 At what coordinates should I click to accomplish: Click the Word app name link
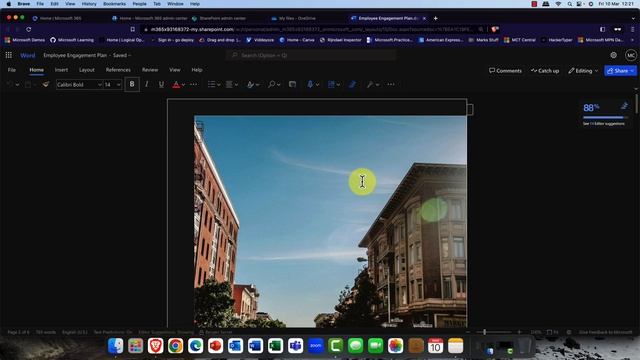(x=27, y=55)
